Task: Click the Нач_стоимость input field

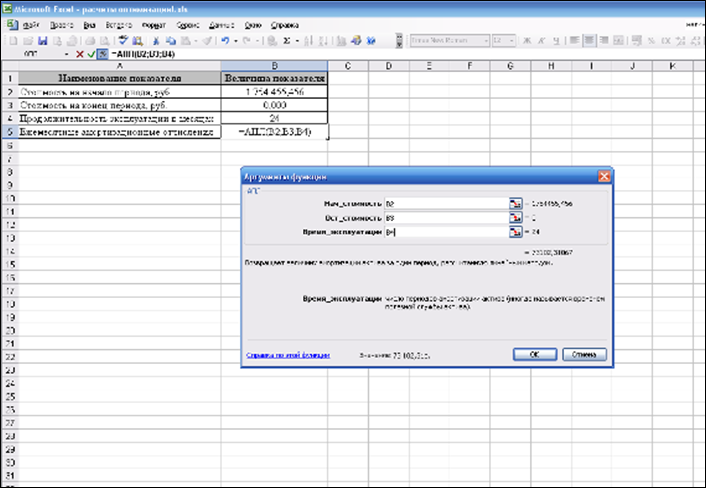Action: coord(447,203)
